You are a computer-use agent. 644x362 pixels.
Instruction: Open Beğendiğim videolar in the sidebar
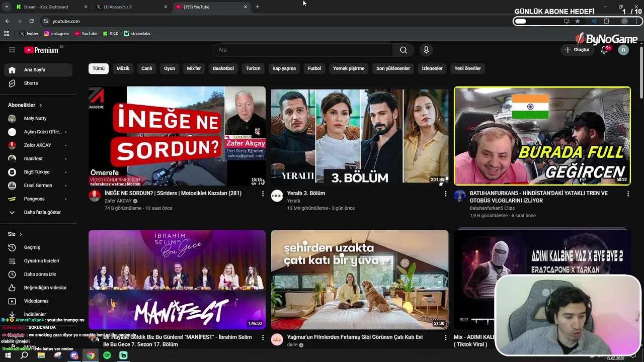coord(38,288)
